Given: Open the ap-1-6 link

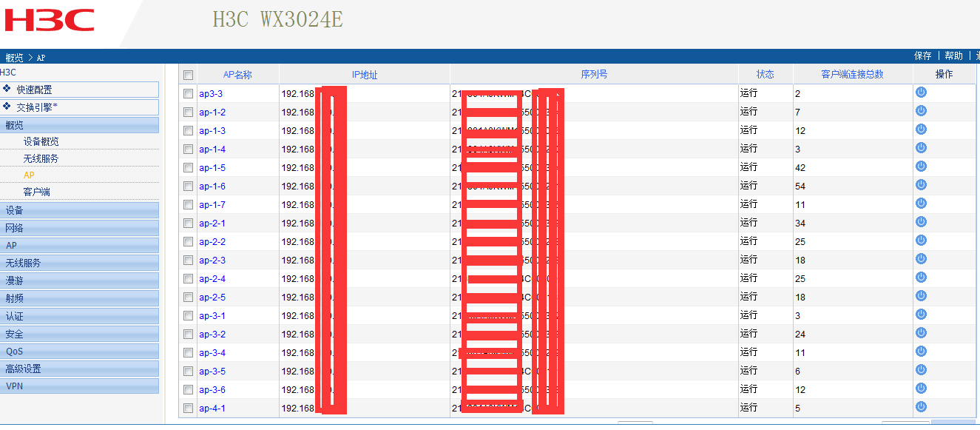Looking at the screenshot, I should tap(212, 187).
